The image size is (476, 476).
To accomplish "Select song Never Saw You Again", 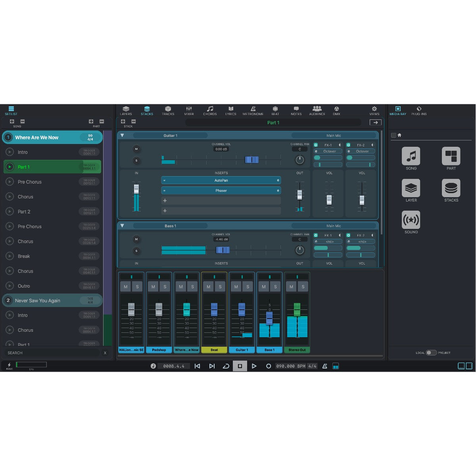I will click(52, 300).
